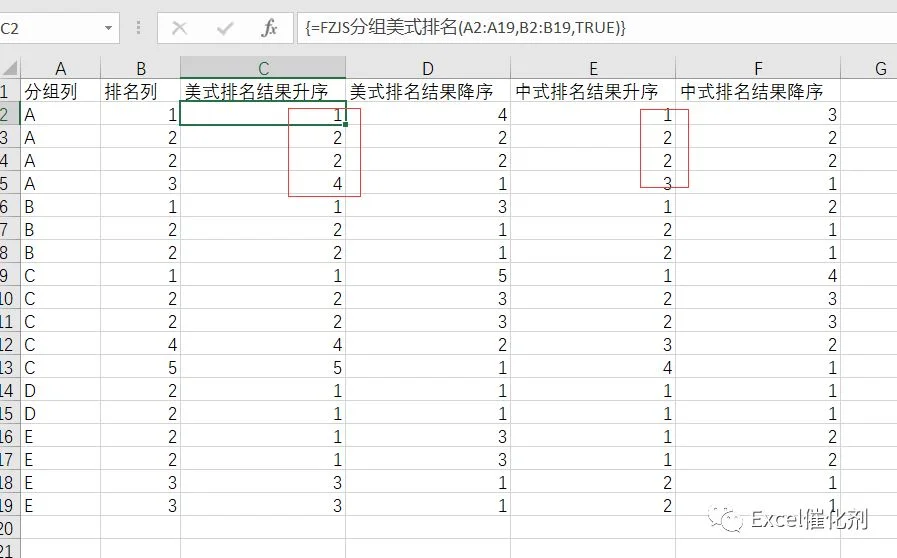897x558 pixels.
Task: Click cell D2 with value 4
Action: click(428, 114)
